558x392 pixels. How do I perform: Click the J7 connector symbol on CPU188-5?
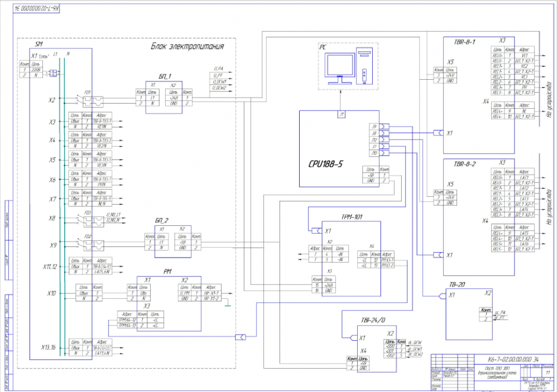[x=384, y=146]
